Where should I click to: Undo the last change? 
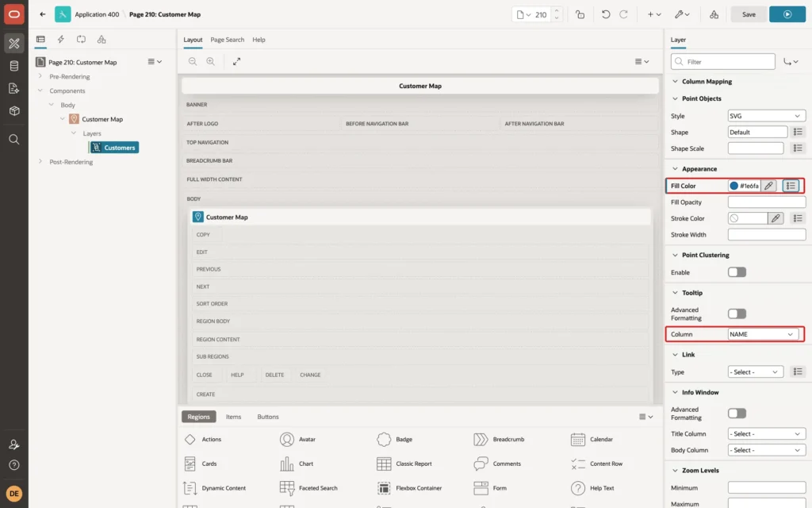click(605, 14)
